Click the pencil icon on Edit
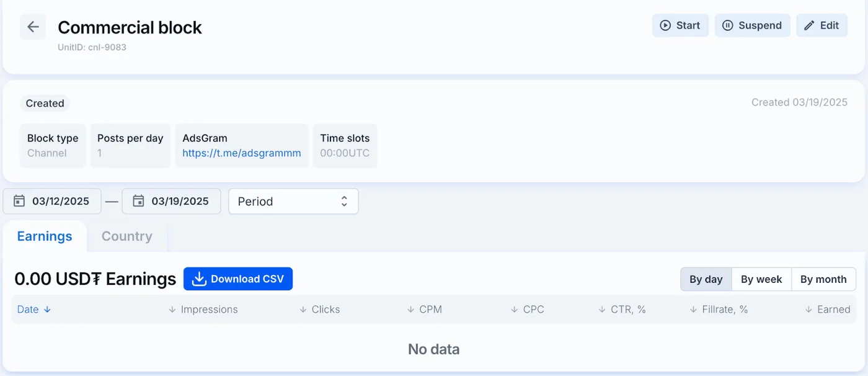The width and height of the screenshot is (868, 376). click(x=809, y=25)
